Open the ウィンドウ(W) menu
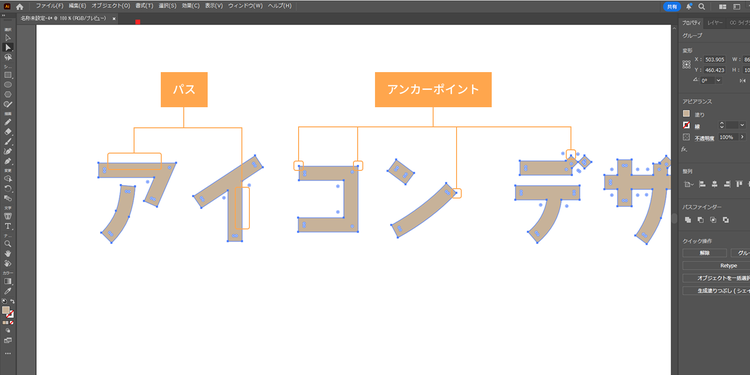The width and height of the screenshot is (750, 375). pyautogui.click(x=245, y=6)
